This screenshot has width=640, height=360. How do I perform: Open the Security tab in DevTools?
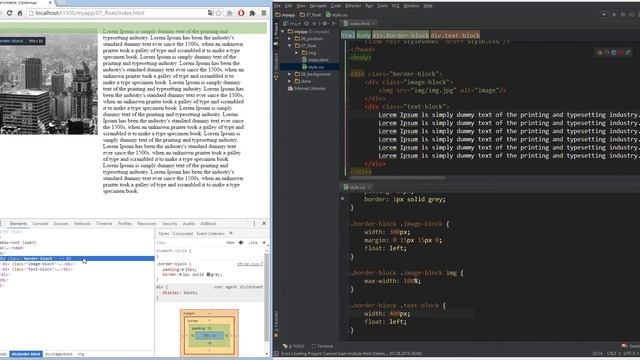tap(169, 224)
